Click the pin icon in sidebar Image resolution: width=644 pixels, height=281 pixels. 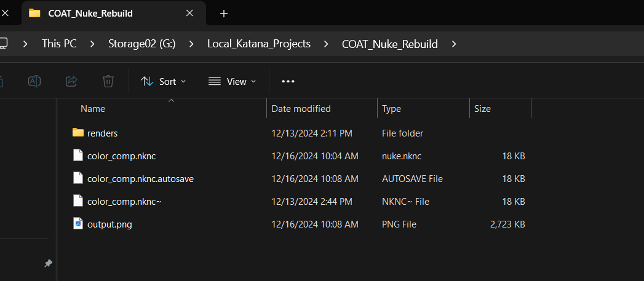(x=48, y=263)
